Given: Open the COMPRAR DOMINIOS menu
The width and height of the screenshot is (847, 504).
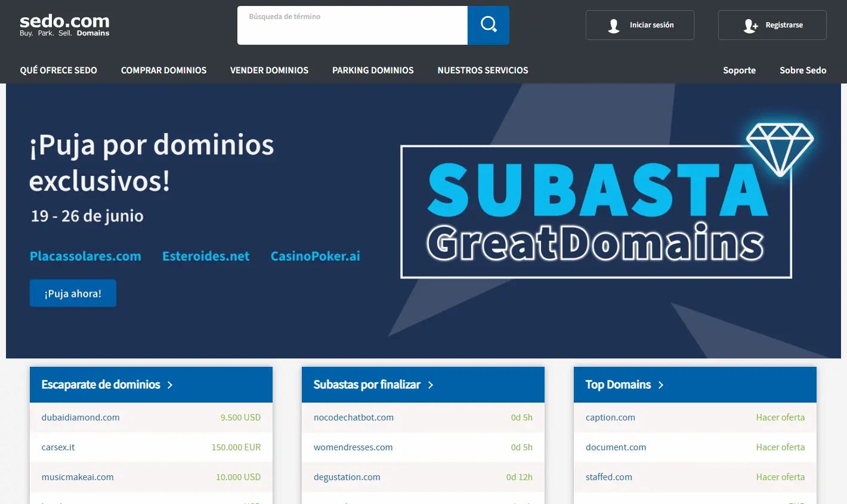Looking at the screenshot, I should click(163, 70).
